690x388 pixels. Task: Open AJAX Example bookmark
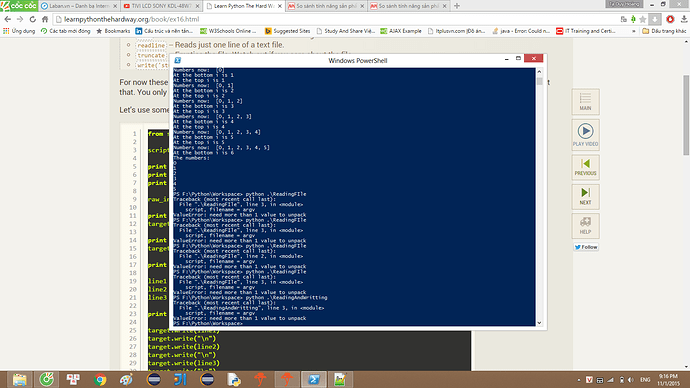(401, 31)
